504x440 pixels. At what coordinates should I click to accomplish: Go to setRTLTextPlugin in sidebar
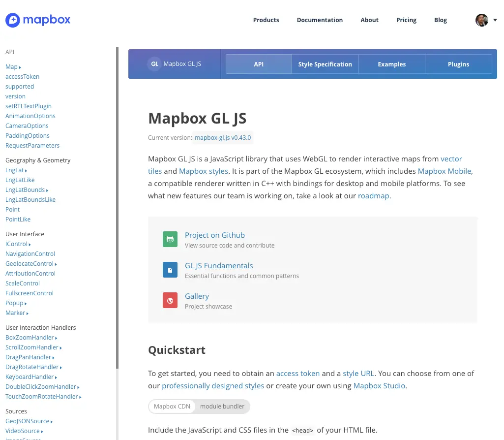tap(29, 106)
